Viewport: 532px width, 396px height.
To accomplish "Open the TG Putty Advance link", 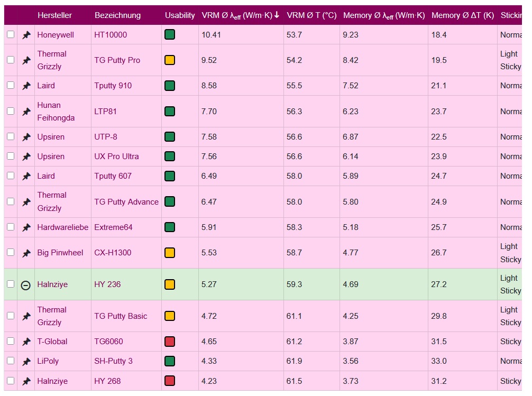I will click(126, 201).
